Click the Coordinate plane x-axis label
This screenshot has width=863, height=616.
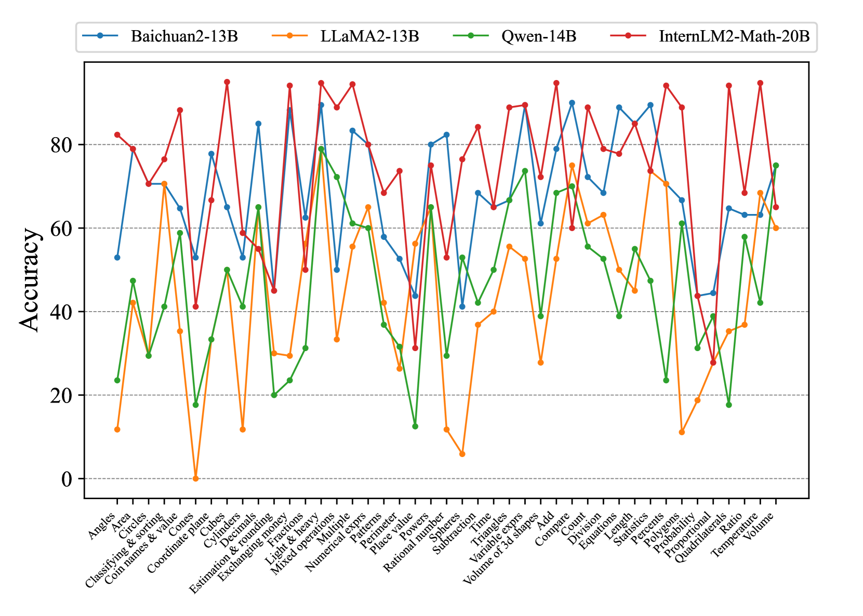pyautogui.click(x=178, y=542)
